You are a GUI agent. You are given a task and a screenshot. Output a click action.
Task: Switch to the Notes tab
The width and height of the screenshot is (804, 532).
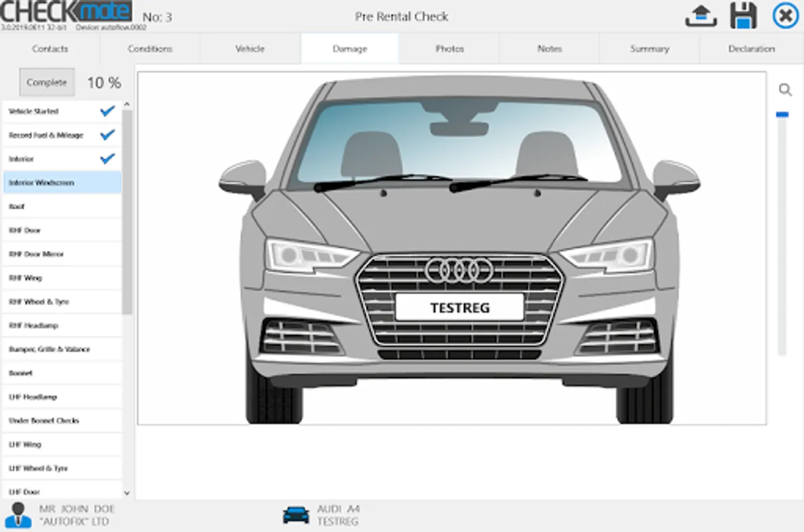click(x=550, y=48)
